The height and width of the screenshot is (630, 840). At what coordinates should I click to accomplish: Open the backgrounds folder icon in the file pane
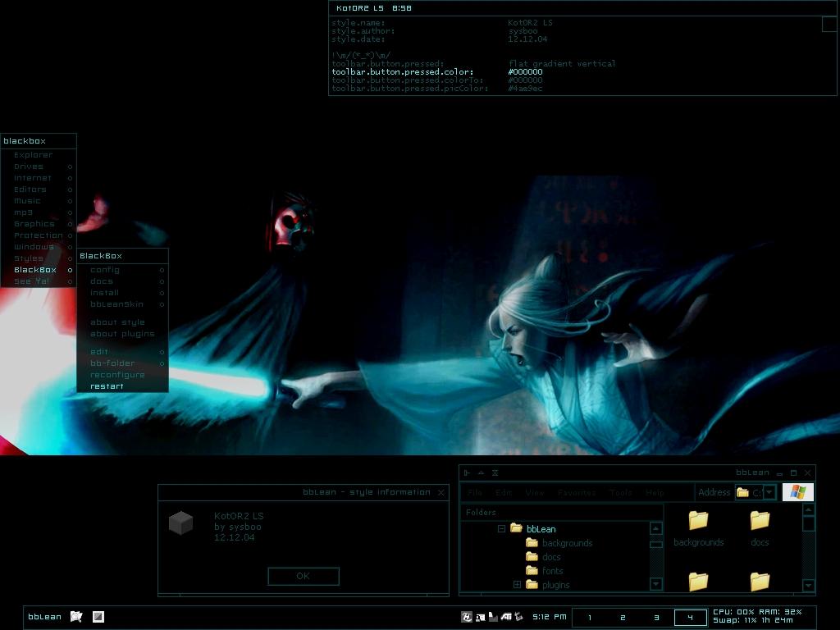pyautogui.click(x=699, y=519)
